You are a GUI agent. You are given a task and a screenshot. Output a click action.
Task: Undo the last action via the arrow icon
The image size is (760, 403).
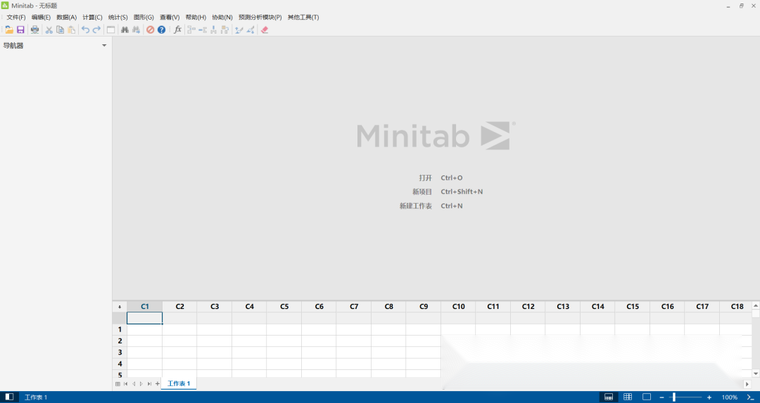[85, 30]
